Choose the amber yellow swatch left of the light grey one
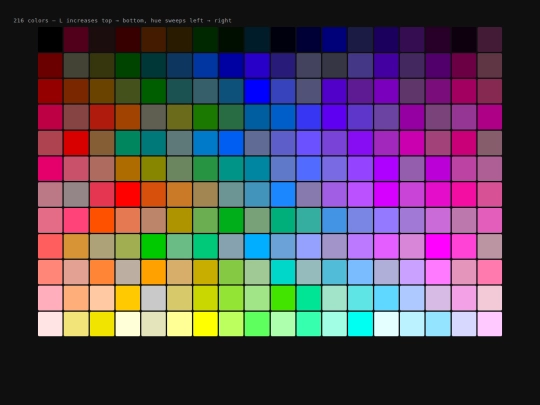The width and height of the screenshot is (540, 405). click(128, 298)
